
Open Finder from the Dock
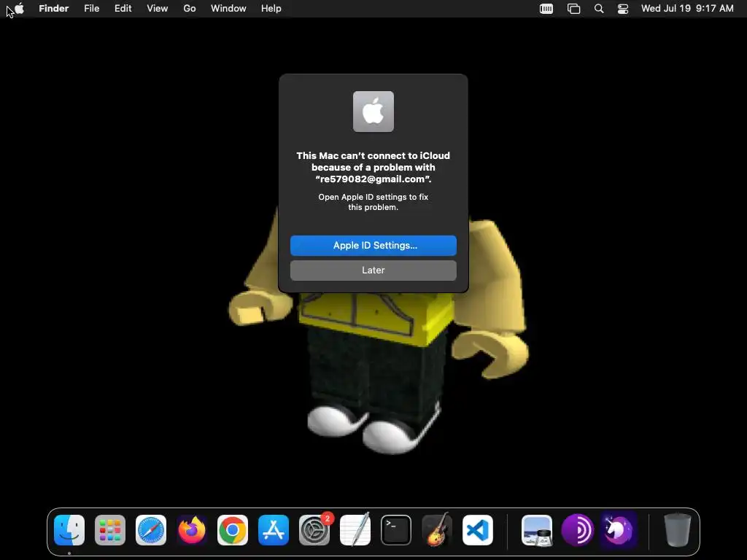69,530
